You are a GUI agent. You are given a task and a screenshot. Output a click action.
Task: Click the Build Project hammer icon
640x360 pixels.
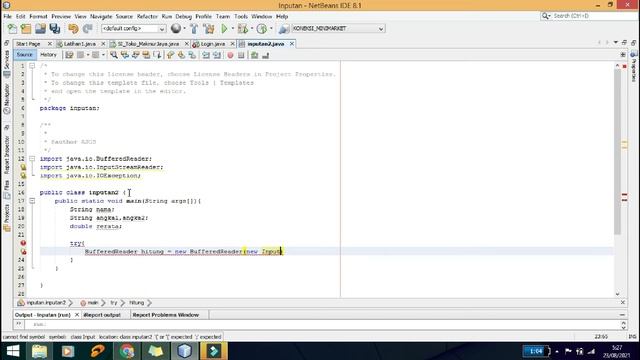pos(194,29)
